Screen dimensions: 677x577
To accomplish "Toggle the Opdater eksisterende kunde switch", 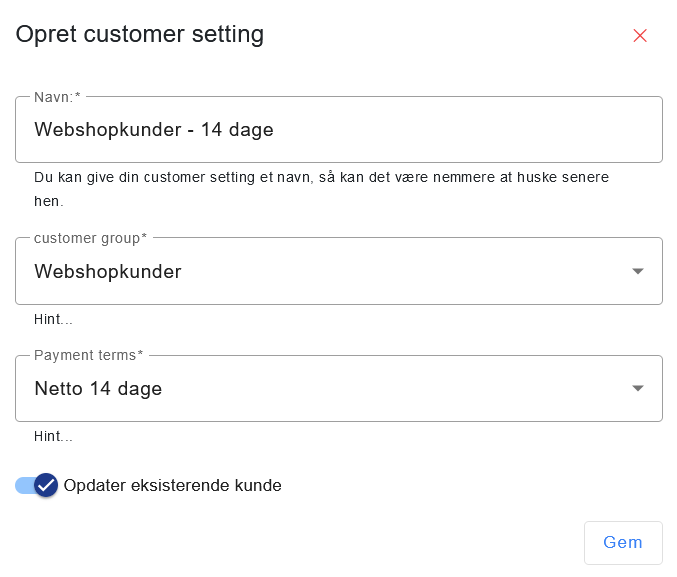I will coord(37,486).
